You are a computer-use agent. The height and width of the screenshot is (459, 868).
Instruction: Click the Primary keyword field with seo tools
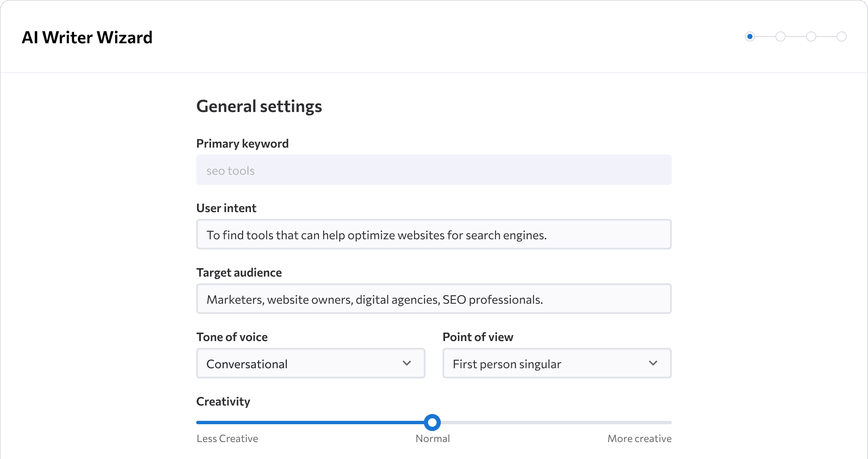434,170
